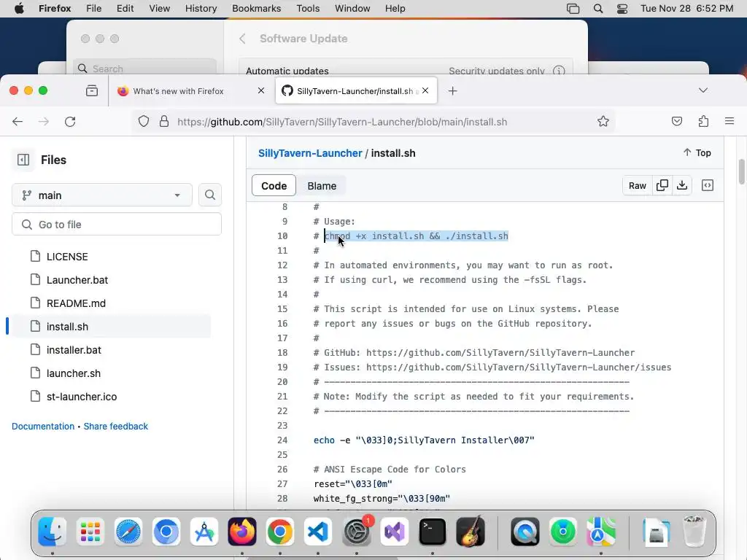The image size is (747, 560).
Task: Click Search field in System Settings window
Action: 145,68
